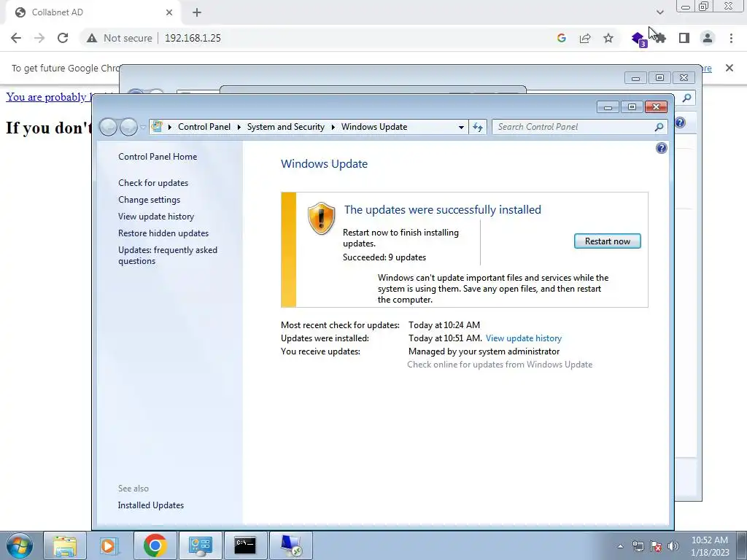Screen dimensions: 747x560
Task: Open a new Chrome tab
Action: tap(197, 12)
